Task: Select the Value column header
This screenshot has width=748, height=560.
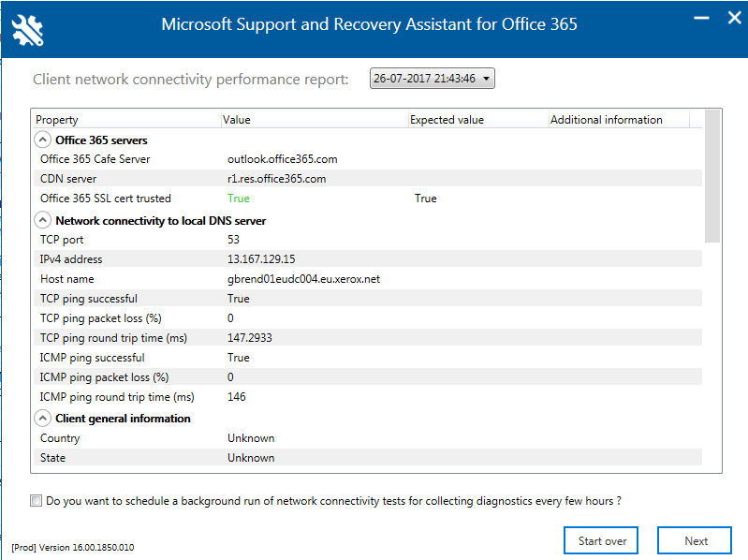Action: pos(315,119)
